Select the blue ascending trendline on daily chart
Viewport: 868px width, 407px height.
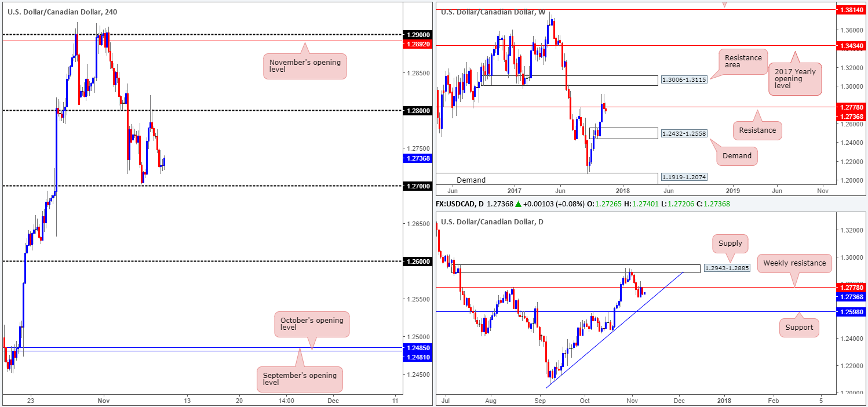615,329
